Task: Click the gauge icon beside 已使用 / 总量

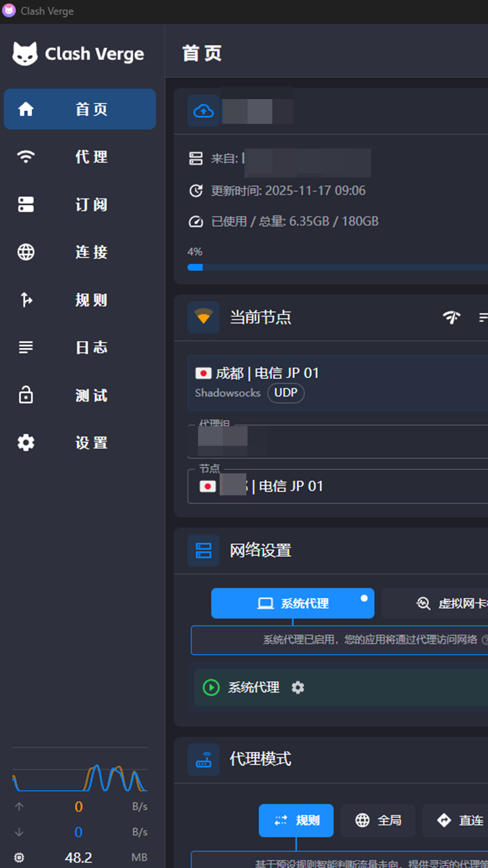Action: click(196, 221)
